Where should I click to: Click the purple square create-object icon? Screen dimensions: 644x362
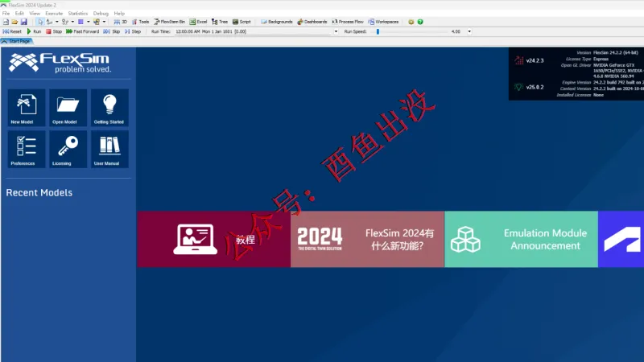pyautogui.click(x=81, y=22)
